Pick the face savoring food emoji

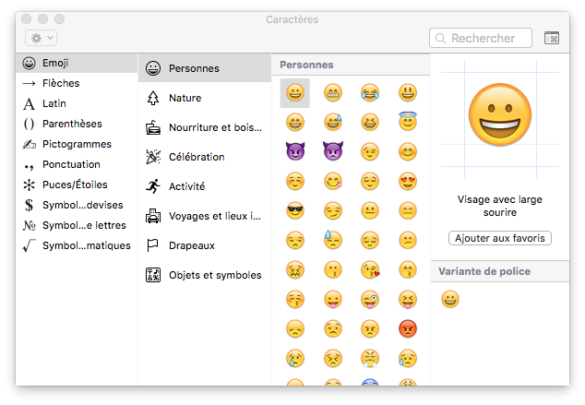332,181
